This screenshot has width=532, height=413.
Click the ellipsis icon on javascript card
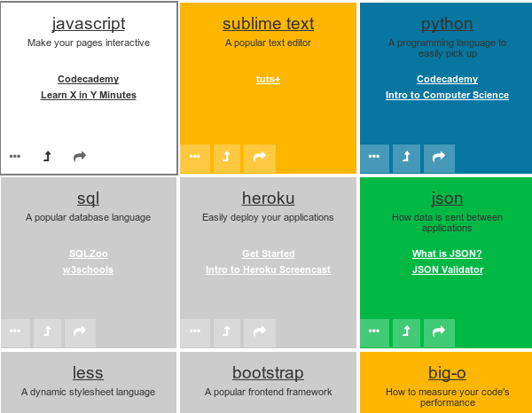[x=15, y=156]
